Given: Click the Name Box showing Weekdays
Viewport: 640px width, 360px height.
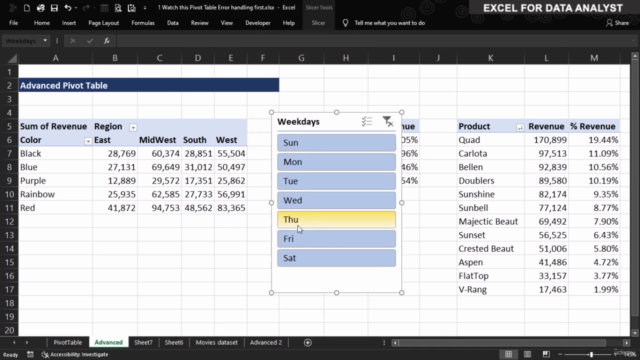Looking at the screenshot, I should 21,41.
